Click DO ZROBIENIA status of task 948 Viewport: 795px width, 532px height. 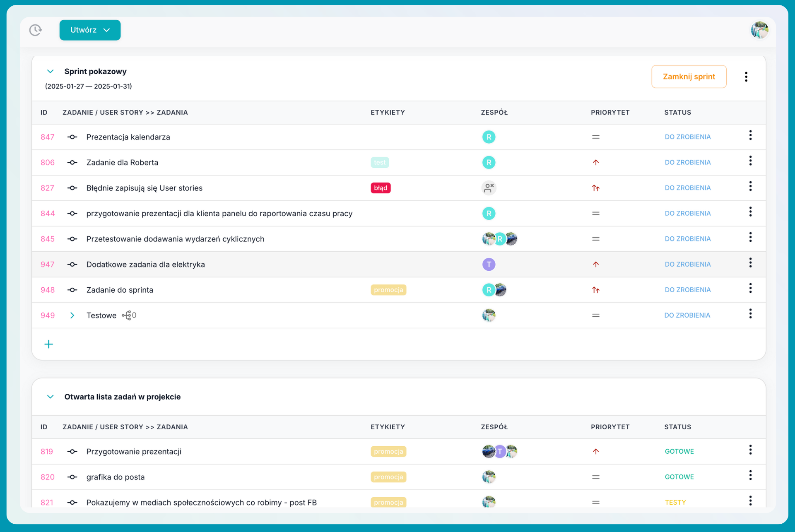click(687, 290)
